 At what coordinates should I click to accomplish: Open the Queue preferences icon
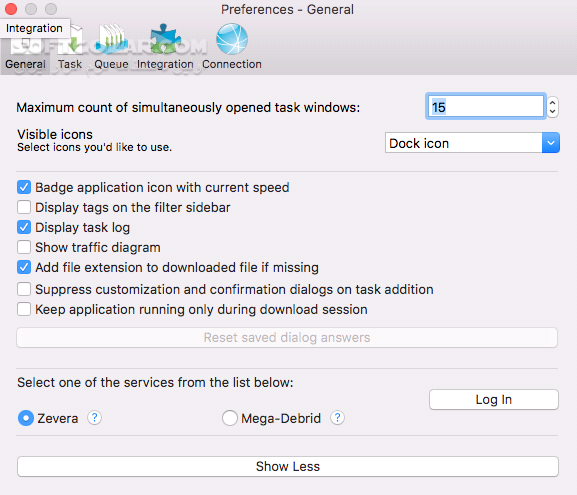tap(111, 47)
